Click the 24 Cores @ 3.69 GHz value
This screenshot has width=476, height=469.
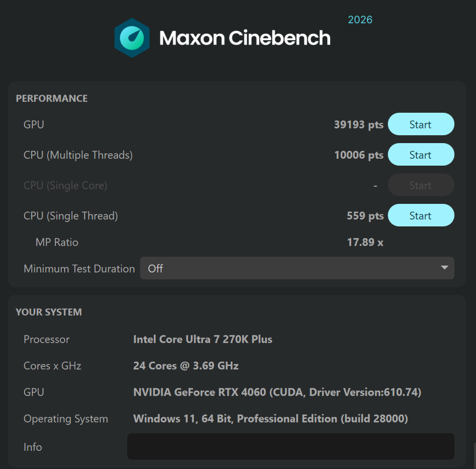click(186, 366)
